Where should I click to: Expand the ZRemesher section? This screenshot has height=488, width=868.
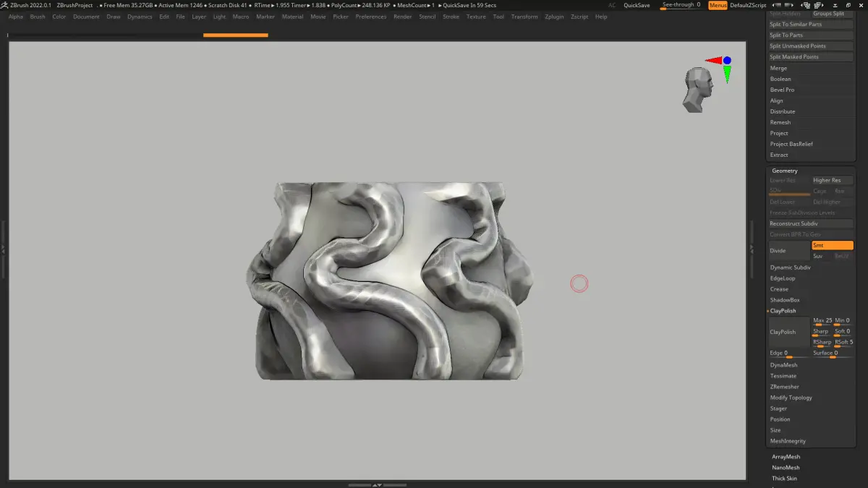785,387
